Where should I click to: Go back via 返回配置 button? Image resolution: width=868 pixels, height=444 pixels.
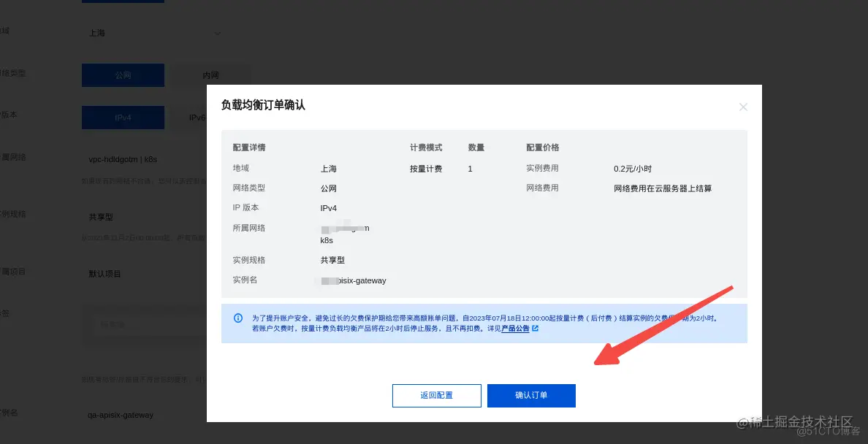click(x=437, y=395)
